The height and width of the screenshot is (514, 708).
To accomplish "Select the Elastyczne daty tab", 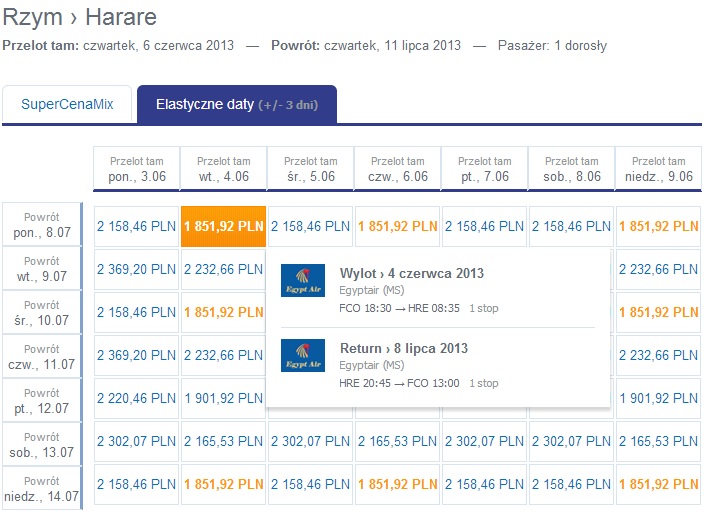I will coord(237,104).
